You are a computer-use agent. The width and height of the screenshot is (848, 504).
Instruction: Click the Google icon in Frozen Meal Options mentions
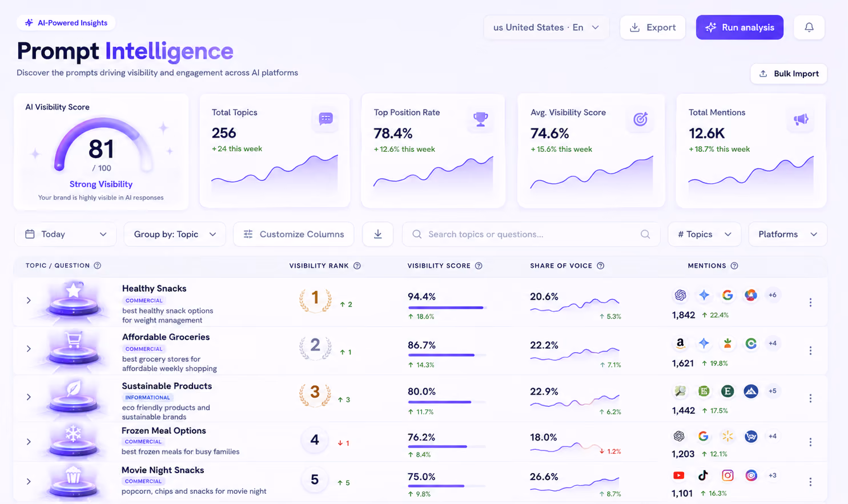tap(703, 436)
